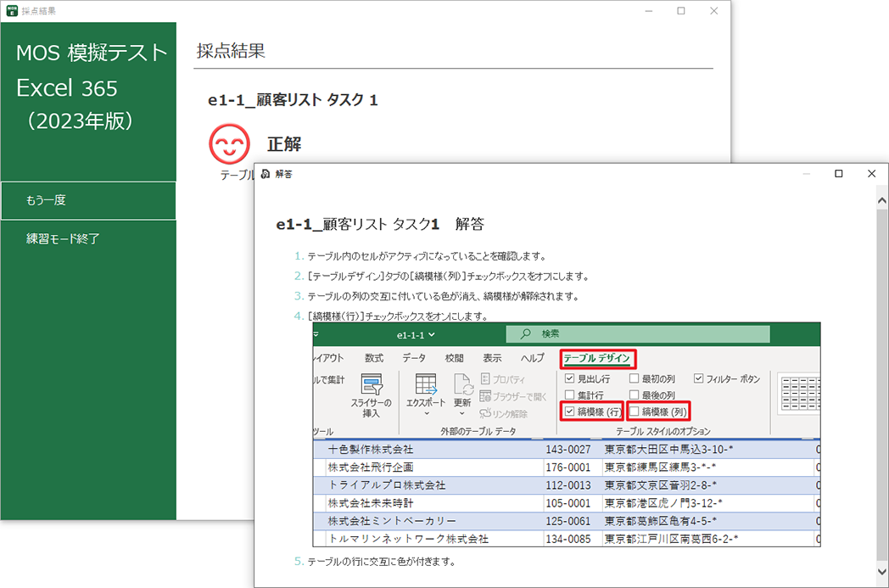Click the 正解 smiley face icon
The image size is (889, 588).
tap(229, 144)
